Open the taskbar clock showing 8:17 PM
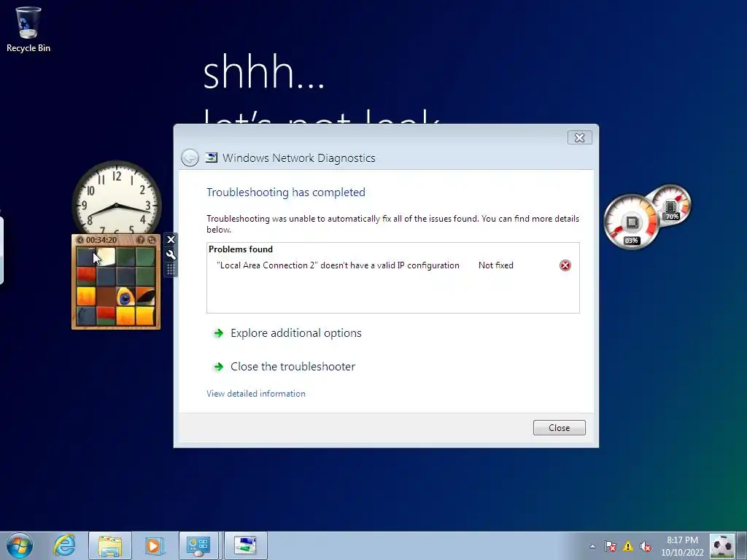Image resolution: width=747 pixels, height=560 pixels. tap(682, 546)
